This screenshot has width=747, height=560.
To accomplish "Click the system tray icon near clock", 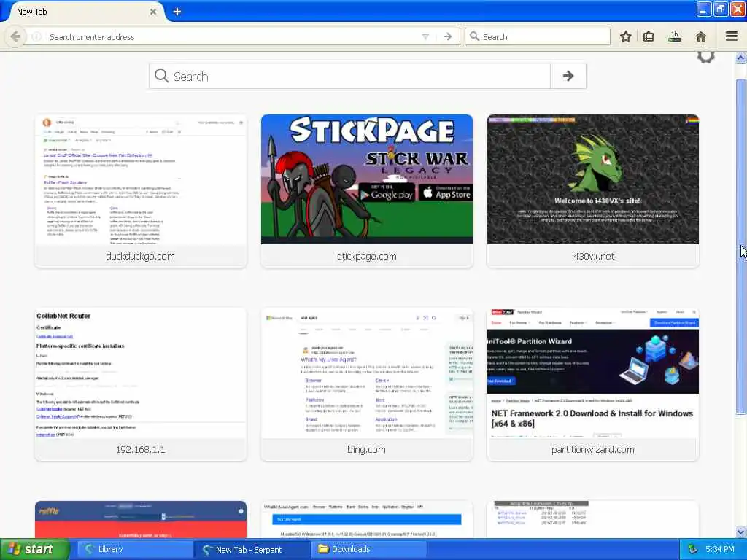I will (x=693, y=550).
